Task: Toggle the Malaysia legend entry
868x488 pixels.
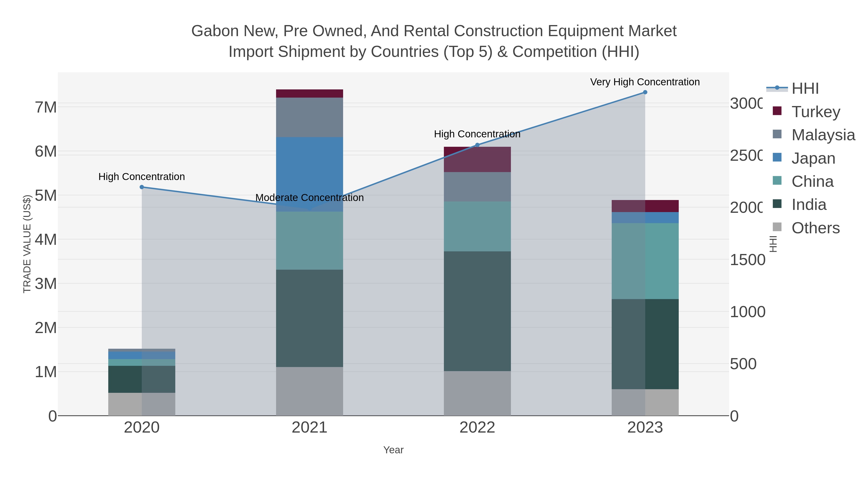Action: point(814,135)
